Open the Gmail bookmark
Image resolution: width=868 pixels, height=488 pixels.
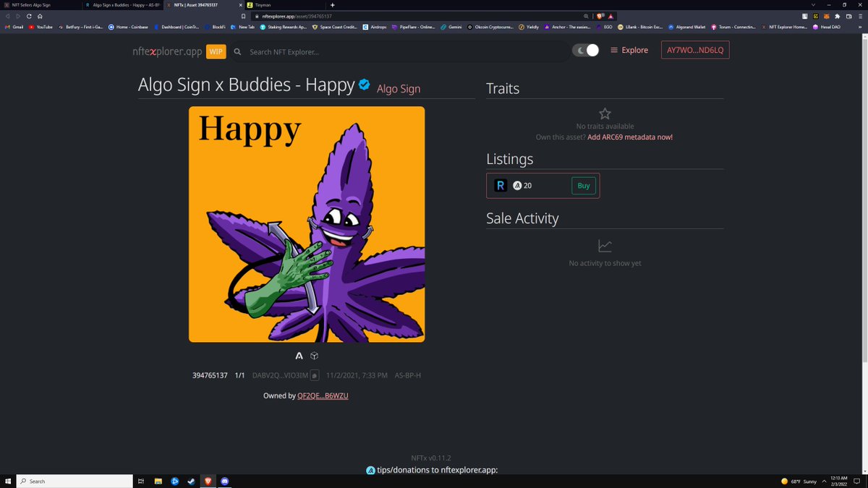coord(14,27)
